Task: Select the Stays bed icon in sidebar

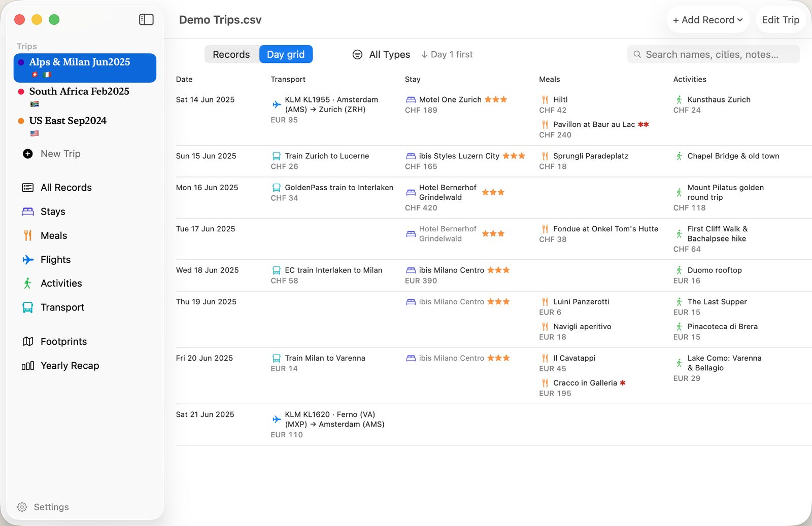Action: 28,212
